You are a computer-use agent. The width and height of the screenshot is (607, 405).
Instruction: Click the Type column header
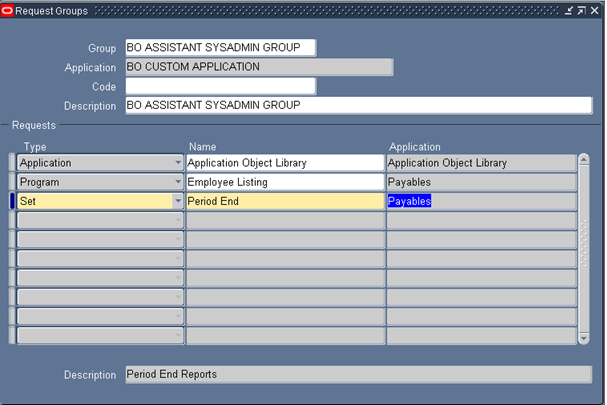pos(35,147)
